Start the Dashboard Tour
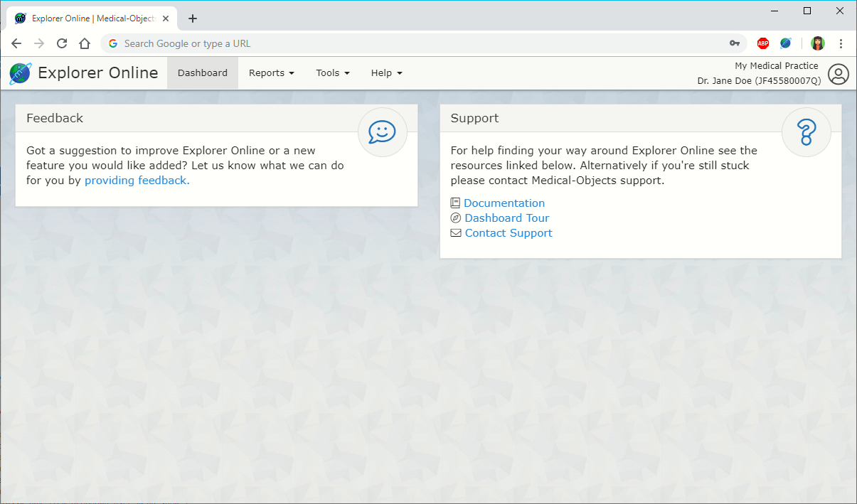 [506, 218]
